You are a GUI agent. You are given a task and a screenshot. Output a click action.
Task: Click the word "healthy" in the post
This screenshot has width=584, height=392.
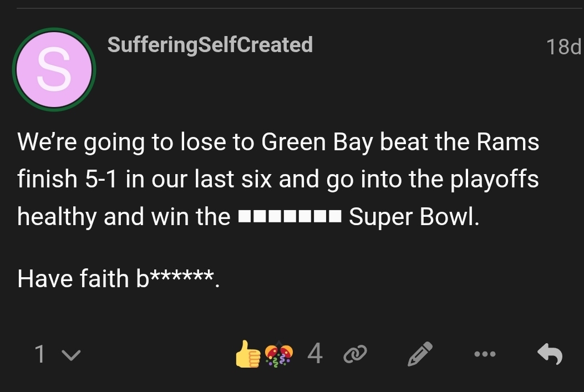point(57,217)
